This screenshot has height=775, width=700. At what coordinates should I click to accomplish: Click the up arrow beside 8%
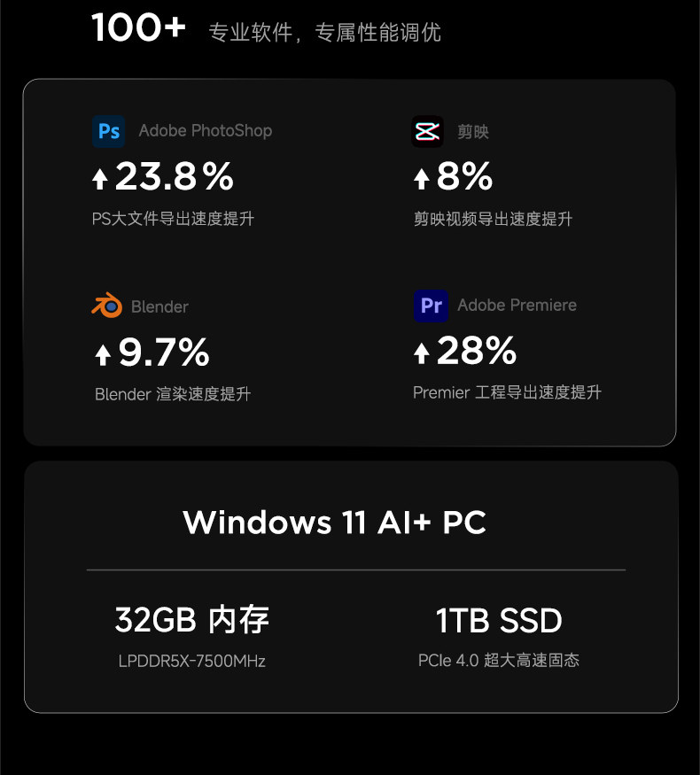pos(422,179)
